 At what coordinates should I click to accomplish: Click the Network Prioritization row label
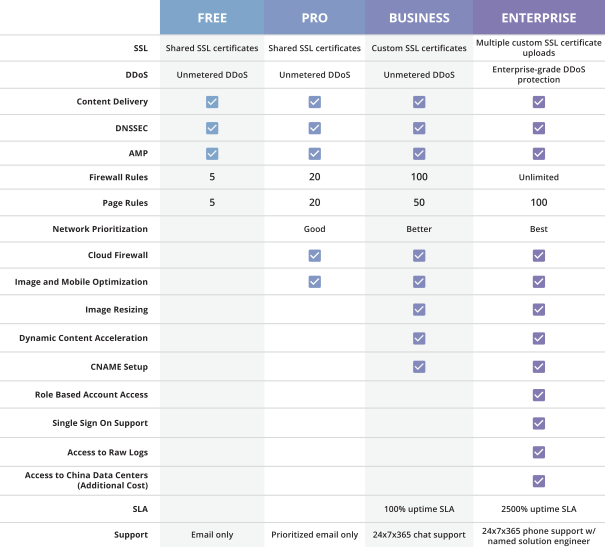point(100,229)
